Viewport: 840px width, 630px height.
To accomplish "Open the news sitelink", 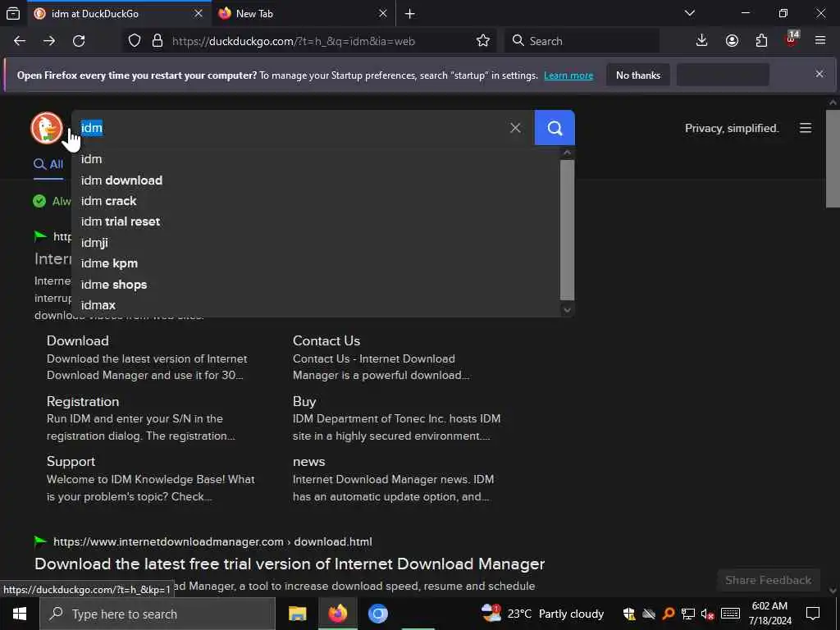I will (308, 461).
